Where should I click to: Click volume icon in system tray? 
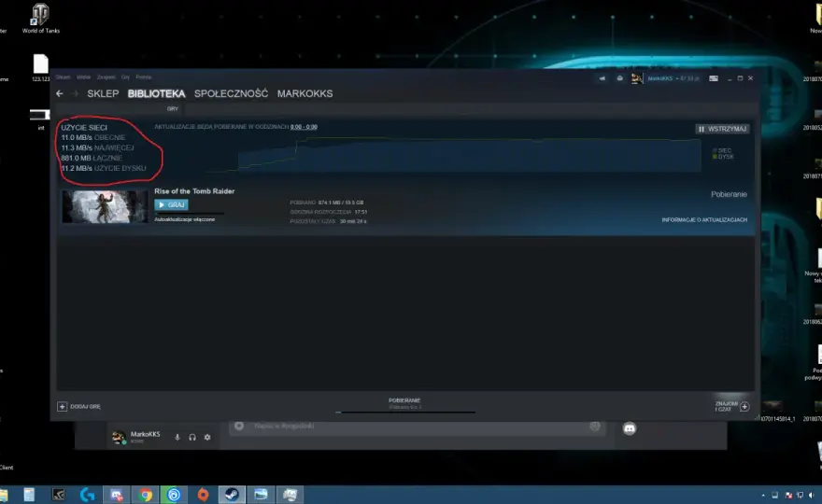[811, 495]
